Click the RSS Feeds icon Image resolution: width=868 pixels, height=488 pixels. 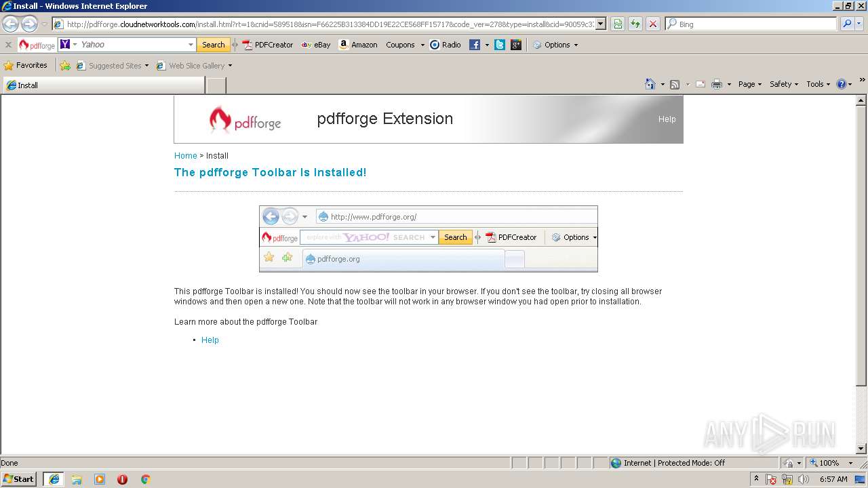pyautogui.click(x=675, y=84)
